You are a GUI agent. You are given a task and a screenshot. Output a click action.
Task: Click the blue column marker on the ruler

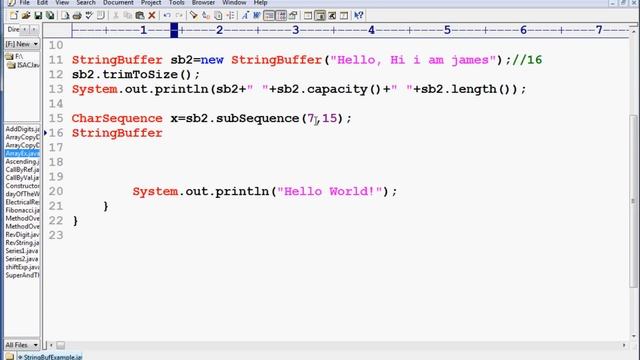(174, 30)
